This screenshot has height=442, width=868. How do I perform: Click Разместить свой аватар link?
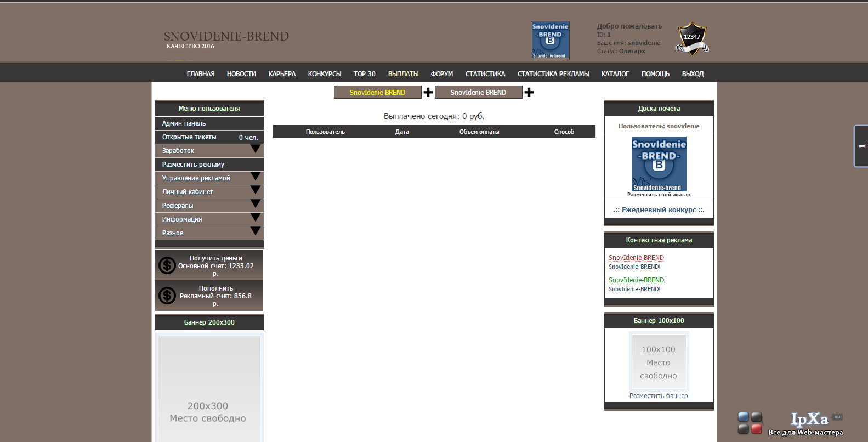click(659, 195)
